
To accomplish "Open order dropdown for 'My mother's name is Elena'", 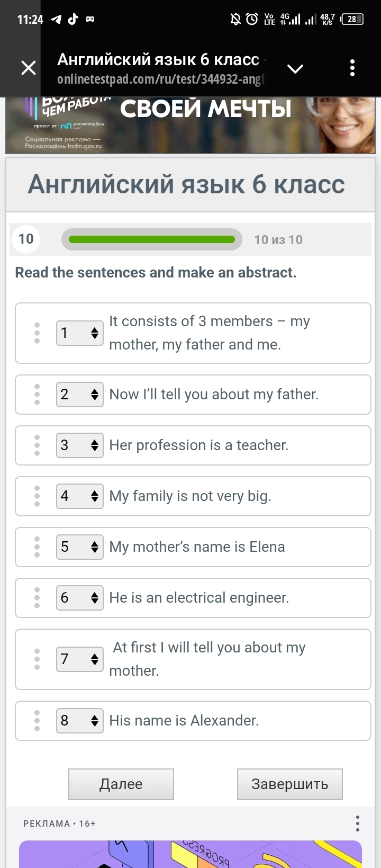I will 80,547.
